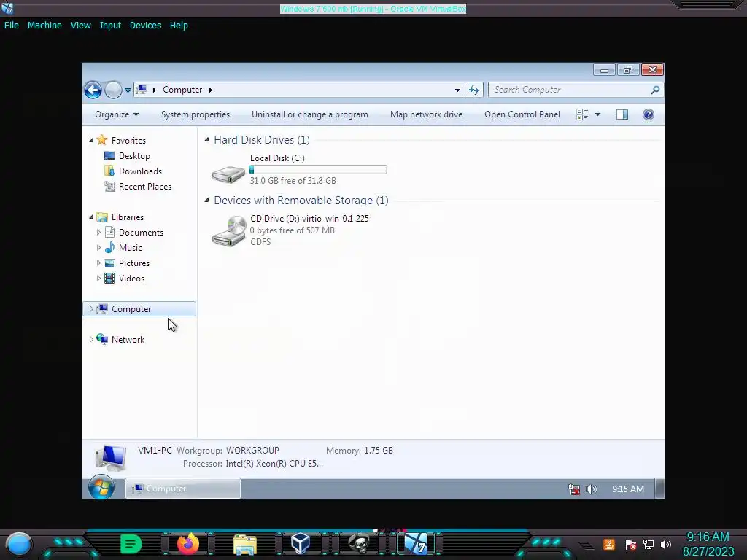Click the Explorer help question icon

tap(649, 114)
